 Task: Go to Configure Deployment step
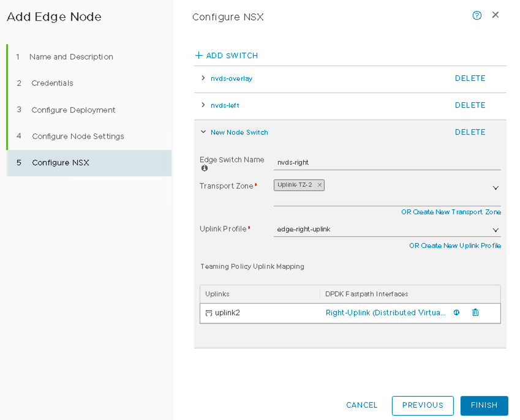point(73,110)
